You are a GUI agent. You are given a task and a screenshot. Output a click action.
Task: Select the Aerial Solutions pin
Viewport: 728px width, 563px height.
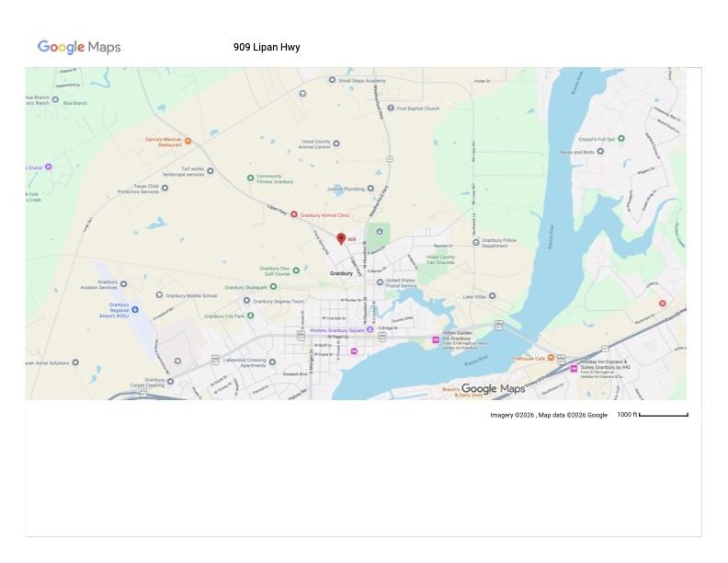pos(75,362)
